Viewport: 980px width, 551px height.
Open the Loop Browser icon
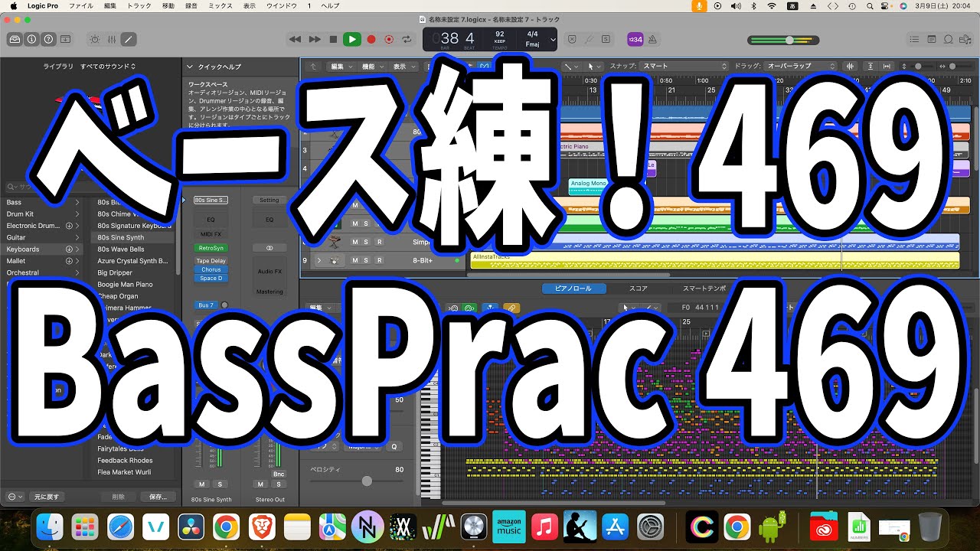pos(949,39)
